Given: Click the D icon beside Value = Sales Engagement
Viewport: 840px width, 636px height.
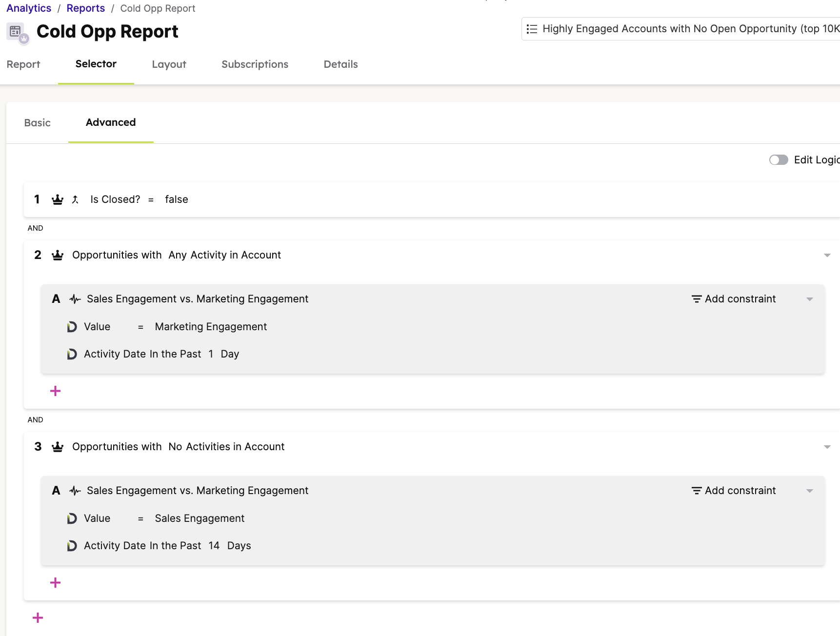Looking at the screenshot, I should coord(72,518).
